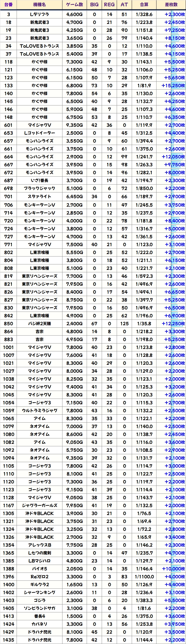Image resolution: width=186 pixels, height=644 pixels.
Task: Click the 1/1100.0 combined rate cell
Action: [144, 577]
